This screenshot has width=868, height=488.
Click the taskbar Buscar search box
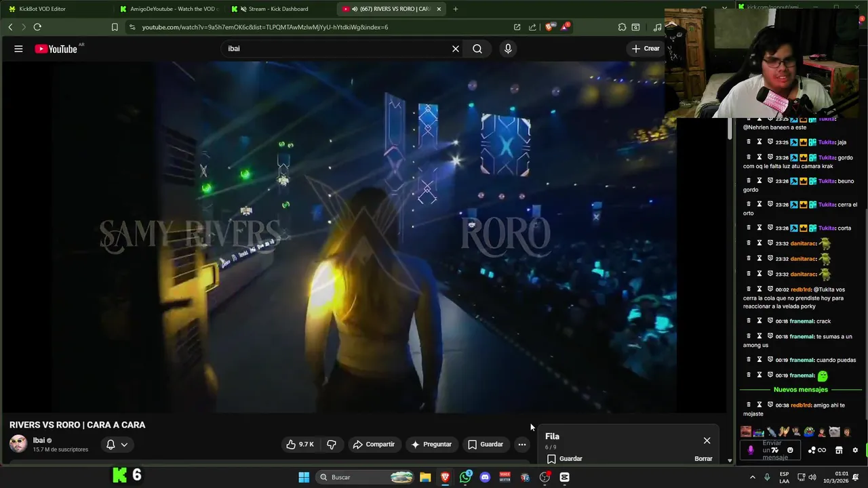point(366,477)
